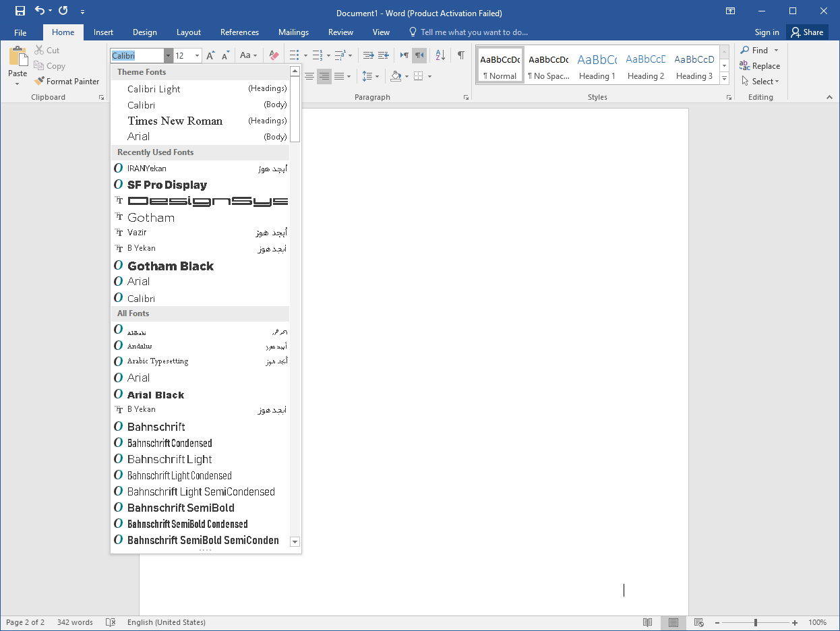The image size is (840, 631).
Task: Switch to the Layout ribbon tab
Action: [189, 32]
